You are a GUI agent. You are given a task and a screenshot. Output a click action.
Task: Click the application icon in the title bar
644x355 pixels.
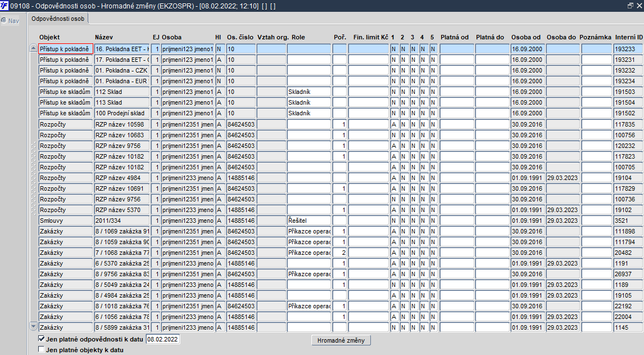4,6
